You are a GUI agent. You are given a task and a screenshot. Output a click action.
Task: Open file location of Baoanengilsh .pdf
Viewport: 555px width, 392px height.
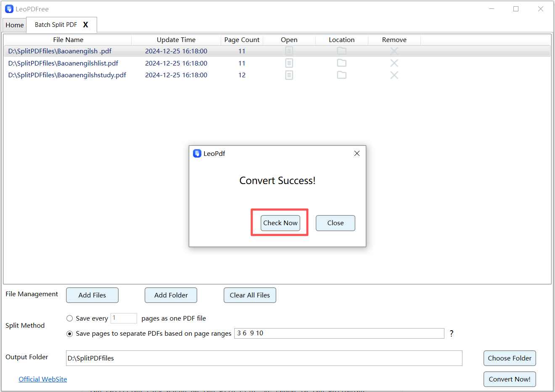coord(341,50)
